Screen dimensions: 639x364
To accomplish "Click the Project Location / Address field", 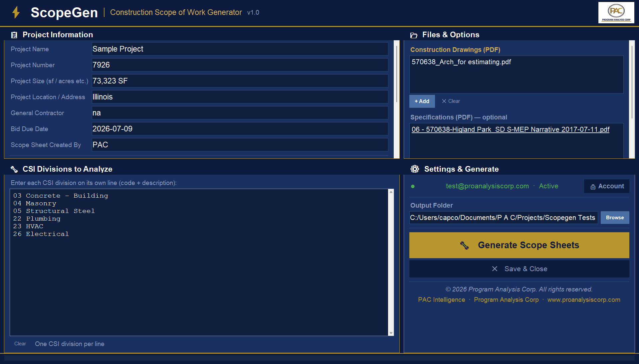I will point(240,97).
